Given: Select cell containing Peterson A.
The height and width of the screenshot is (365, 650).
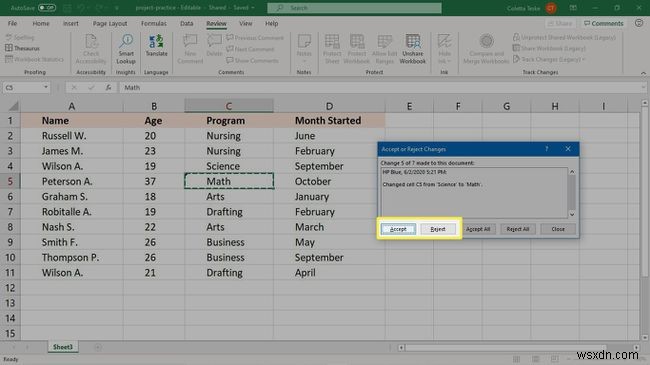Looking at the screenshot, I should [x=72, y=181].
